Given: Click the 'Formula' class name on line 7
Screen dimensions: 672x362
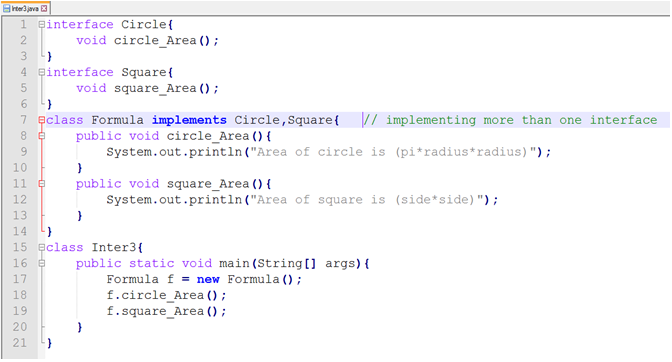Looking at the screenshot, I should [x=117, y=120].
